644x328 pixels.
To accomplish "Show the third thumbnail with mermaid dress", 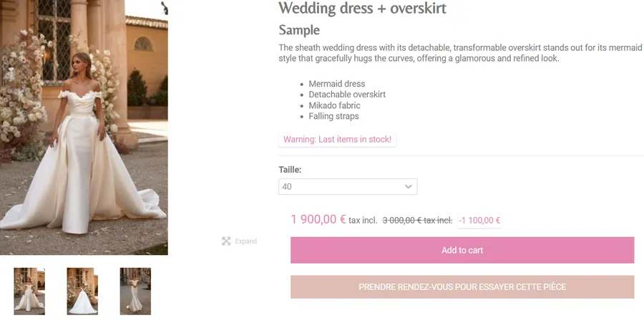I will click(135, 291).
